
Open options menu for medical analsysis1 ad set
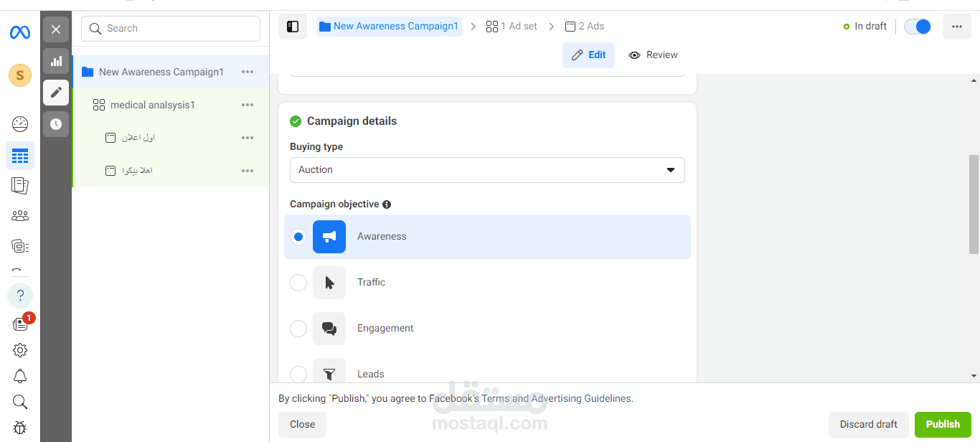[248, 105]
